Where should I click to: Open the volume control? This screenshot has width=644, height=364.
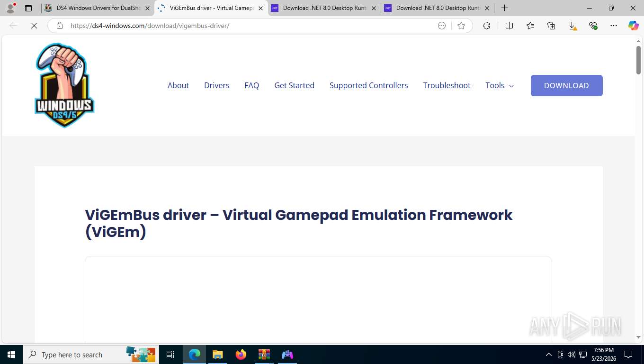pyautogui.click(x=571, y=355)
